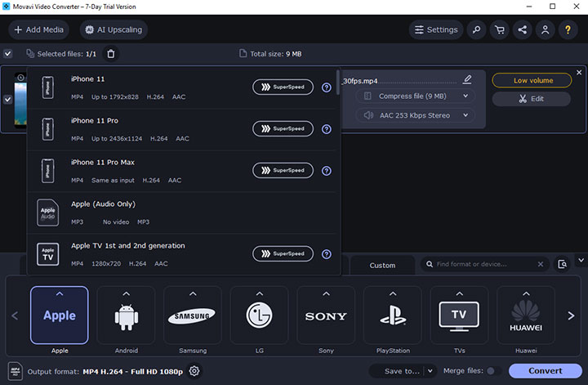Go to next device categories
Screen dimensions: 588x385
[571, 316]
